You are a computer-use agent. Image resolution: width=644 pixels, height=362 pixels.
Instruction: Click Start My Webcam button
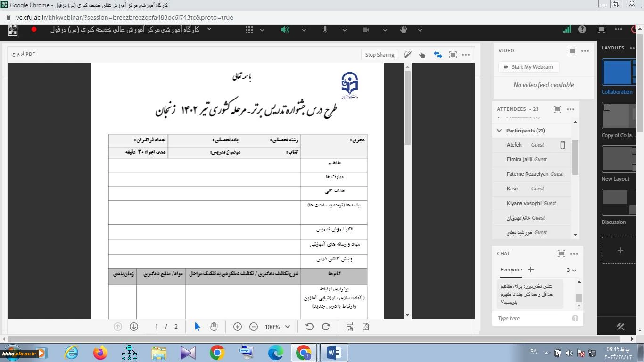coord(528,67)
